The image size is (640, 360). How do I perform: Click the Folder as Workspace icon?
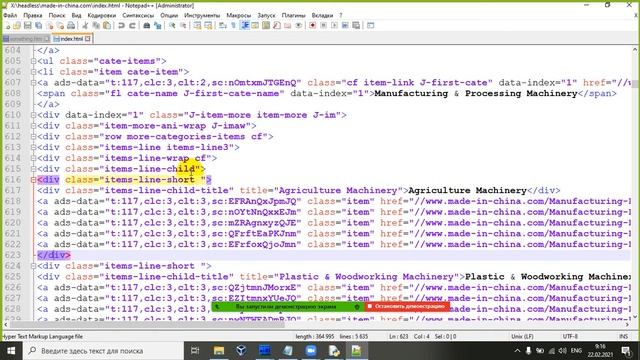[287, 25]
